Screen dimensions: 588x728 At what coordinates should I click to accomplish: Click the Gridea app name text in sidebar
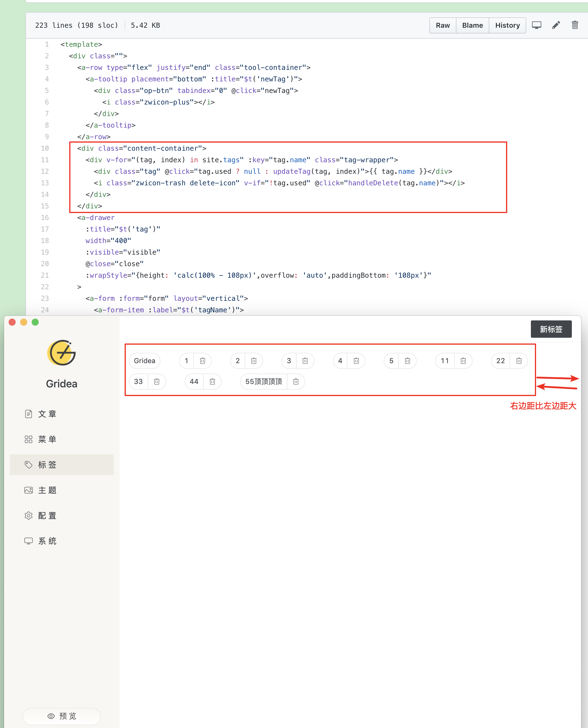[62, 384]
